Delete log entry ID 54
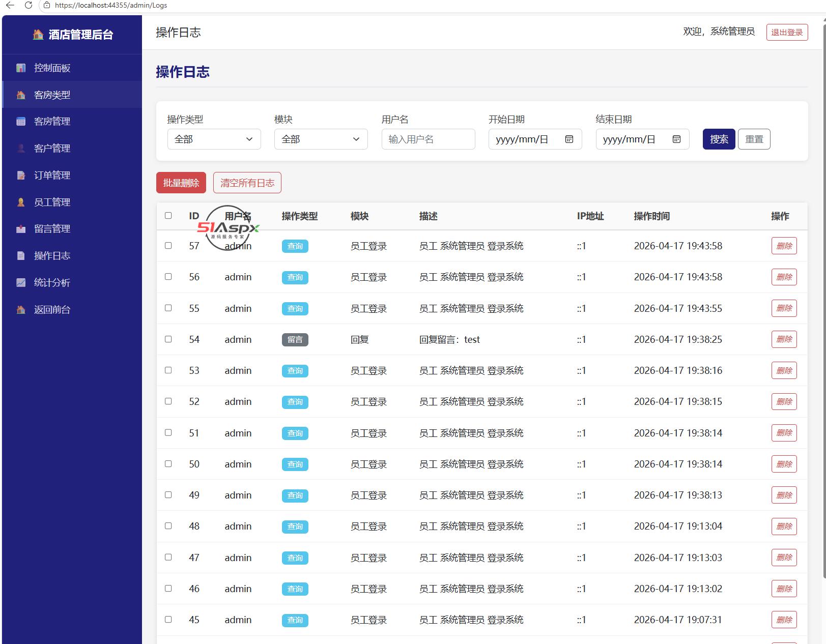Screen dimensions: 826x644 784,339
